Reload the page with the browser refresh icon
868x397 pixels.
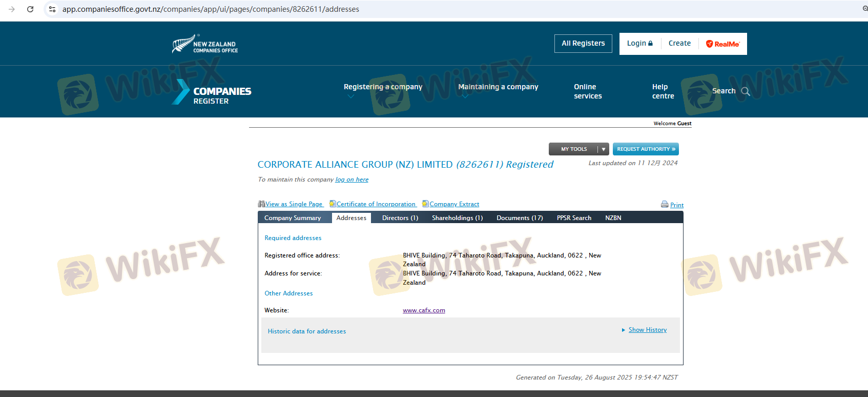pyautogui.click(x=30, y=9)
